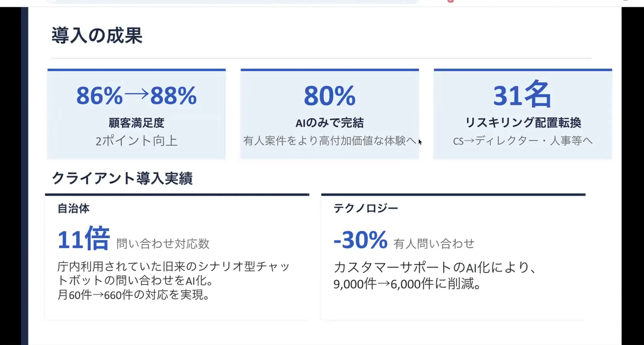This screenshot has height=345, width=644.
Task: Click the 導入の成果 slide title
Action: point(97,35)
